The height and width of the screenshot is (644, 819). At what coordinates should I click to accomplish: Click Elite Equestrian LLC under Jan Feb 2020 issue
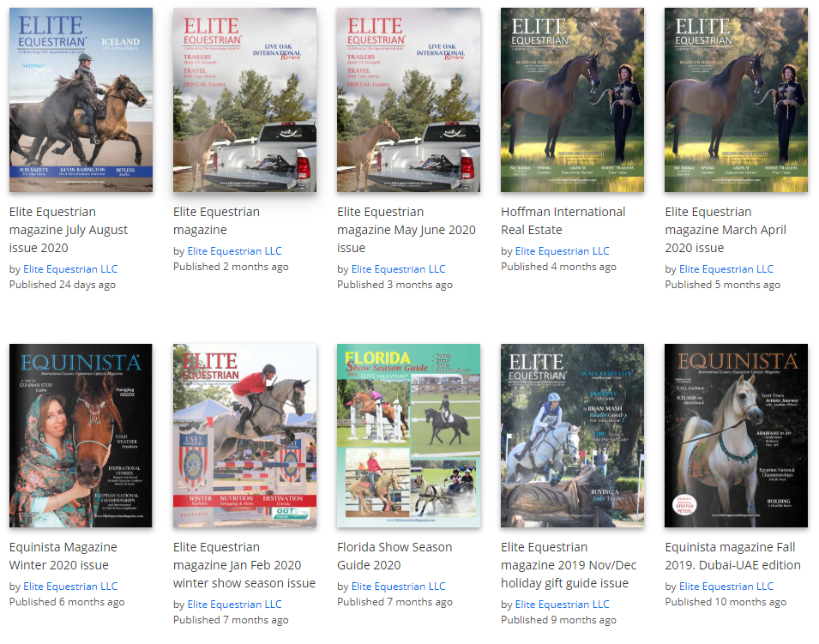234,605
